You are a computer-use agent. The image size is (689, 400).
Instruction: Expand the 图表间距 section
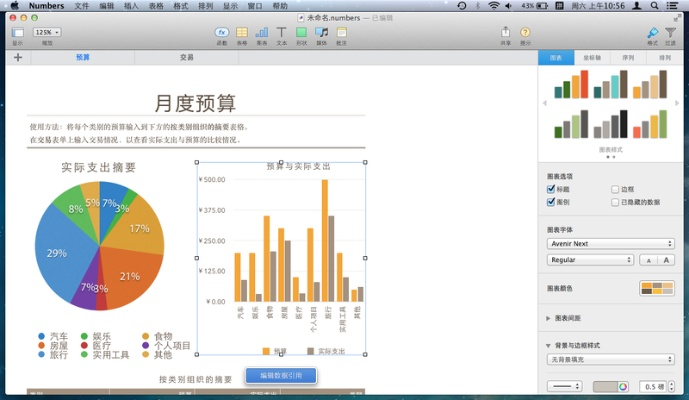[548, 318]
